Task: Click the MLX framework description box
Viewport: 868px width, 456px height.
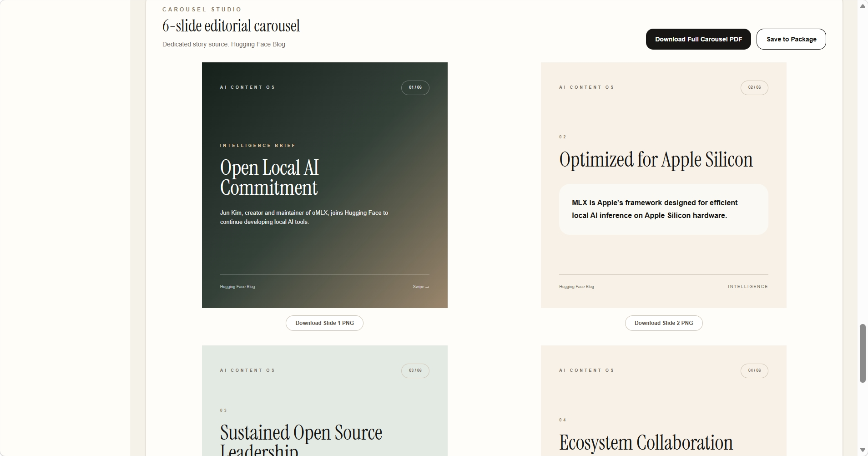Action: (x=664, y=209)
